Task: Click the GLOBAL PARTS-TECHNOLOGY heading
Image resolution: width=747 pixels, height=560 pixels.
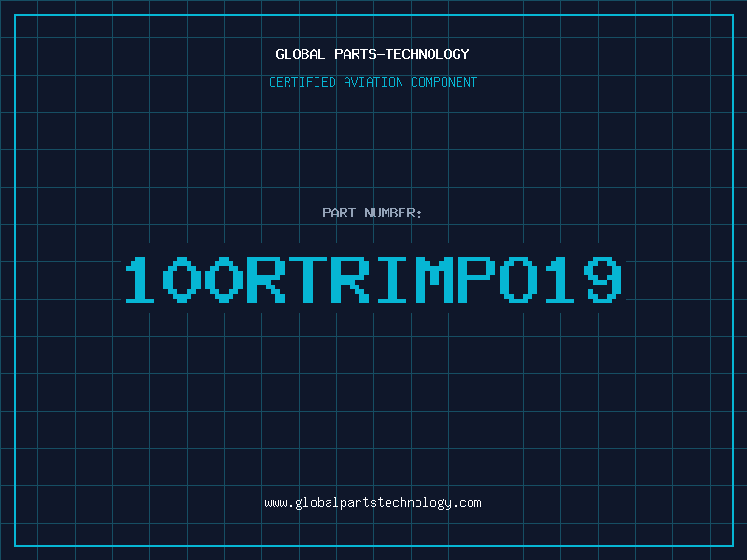Action: coord(373,54)
